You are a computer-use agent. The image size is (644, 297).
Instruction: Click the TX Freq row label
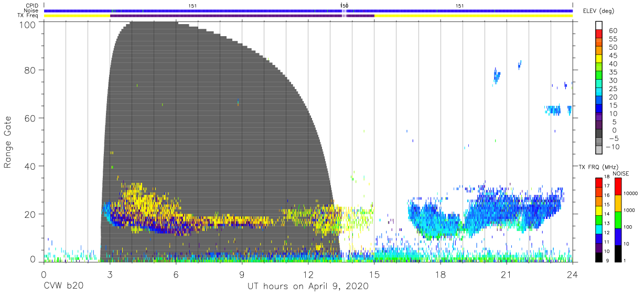tap(28, 16)
